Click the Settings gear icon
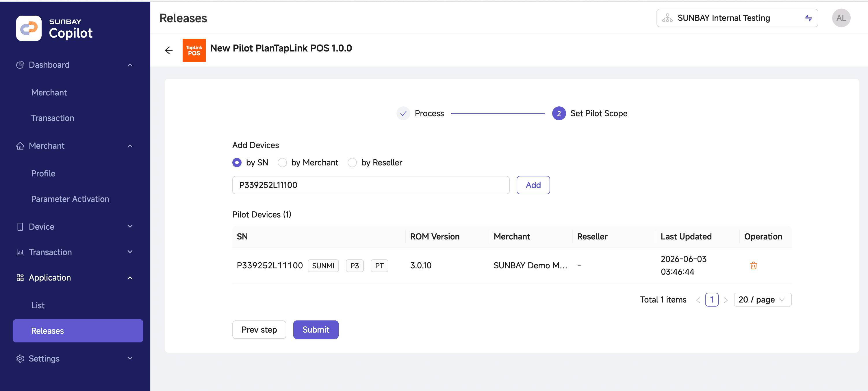The width and height of the screenshot is (868, 391). pos(20,359)
